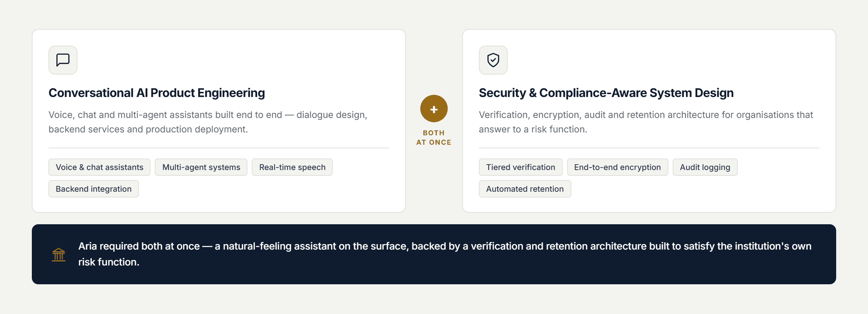Image resolution: width=868 pixels, height=314 pixels.
Task: Click the BOTH AT ONCE label
Action: 434,138
